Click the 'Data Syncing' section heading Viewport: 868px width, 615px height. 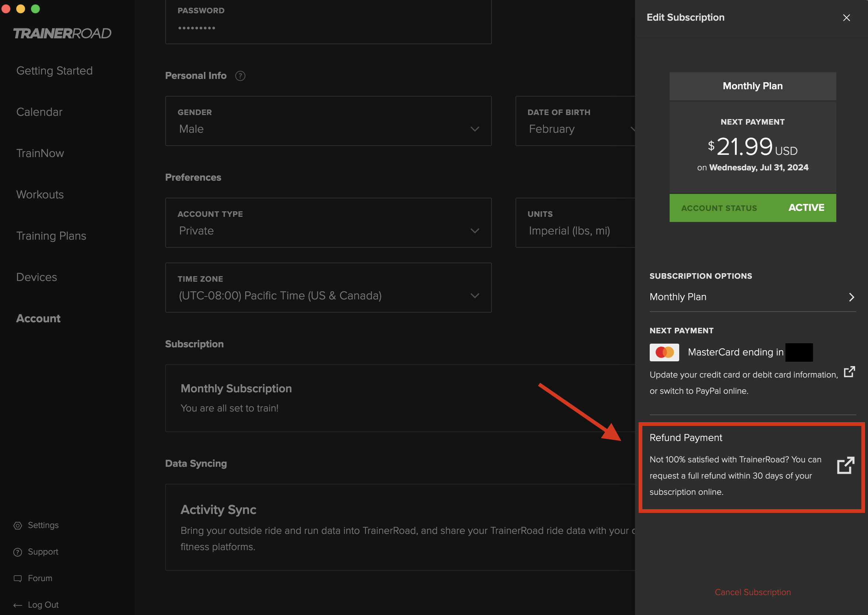click(196, 463)
